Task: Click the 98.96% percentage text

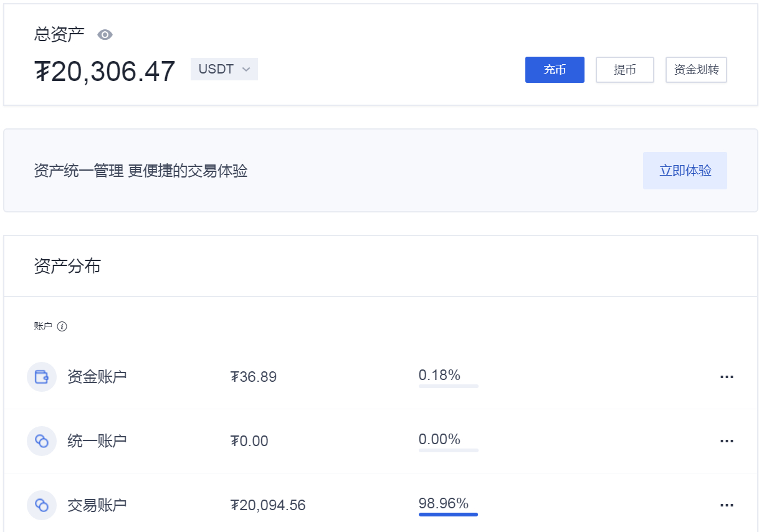Action: [x=444, y=503]
